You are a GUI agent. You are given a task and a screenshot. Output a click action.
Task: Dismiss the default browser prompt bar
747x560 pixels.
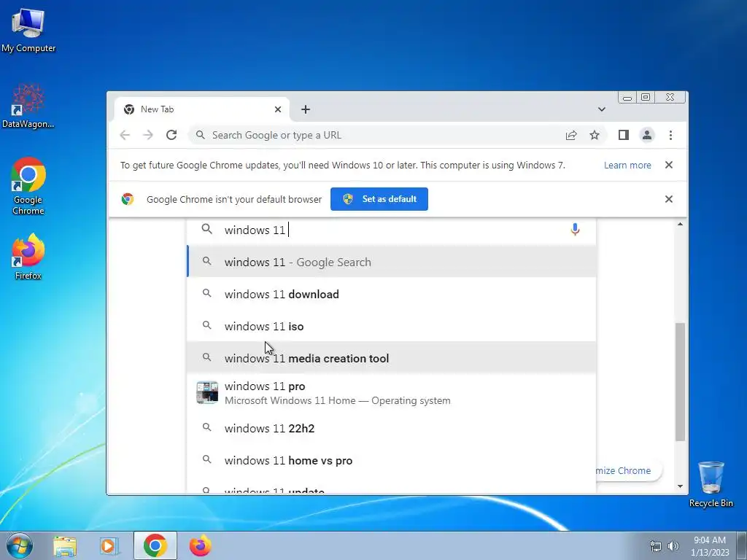pyautogui.click(x=669, y=199)
